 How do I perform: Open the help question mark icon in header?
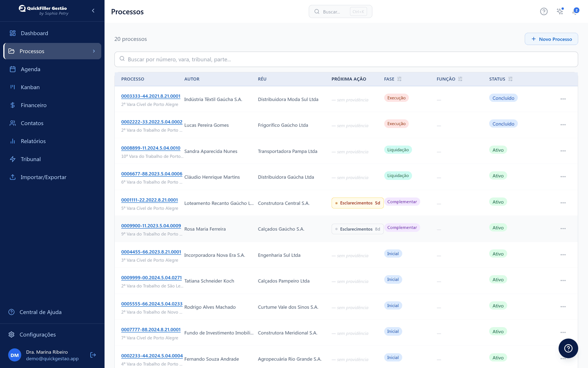click(543, 11)
